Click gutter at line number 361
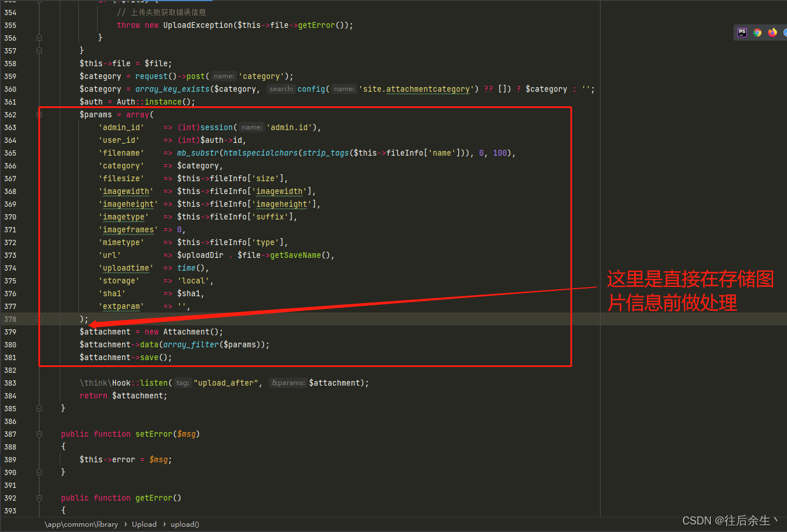 10,102
